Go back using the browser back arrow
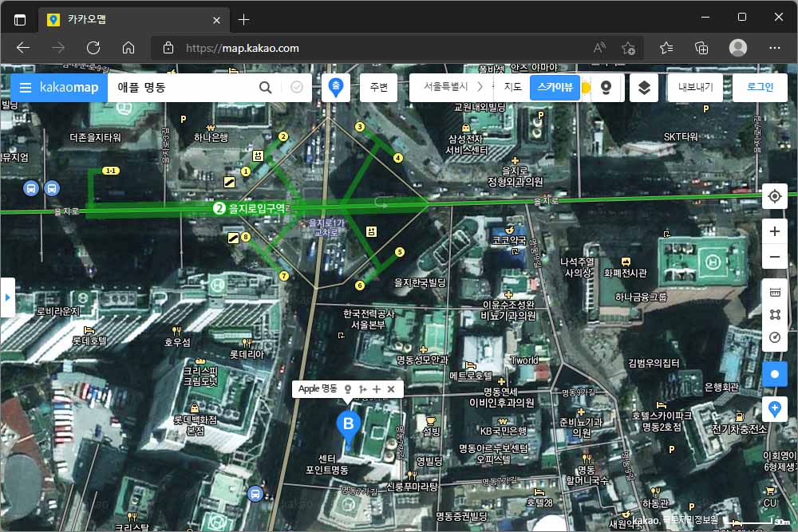798x532 pixels. click(x=23, y=48)
